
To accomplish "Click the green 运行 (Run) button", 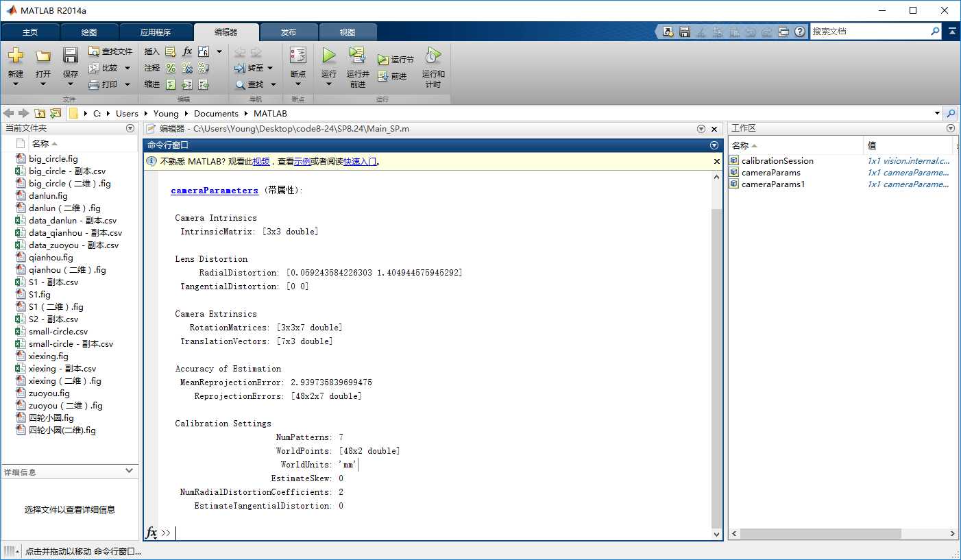I will coord(329,56).
